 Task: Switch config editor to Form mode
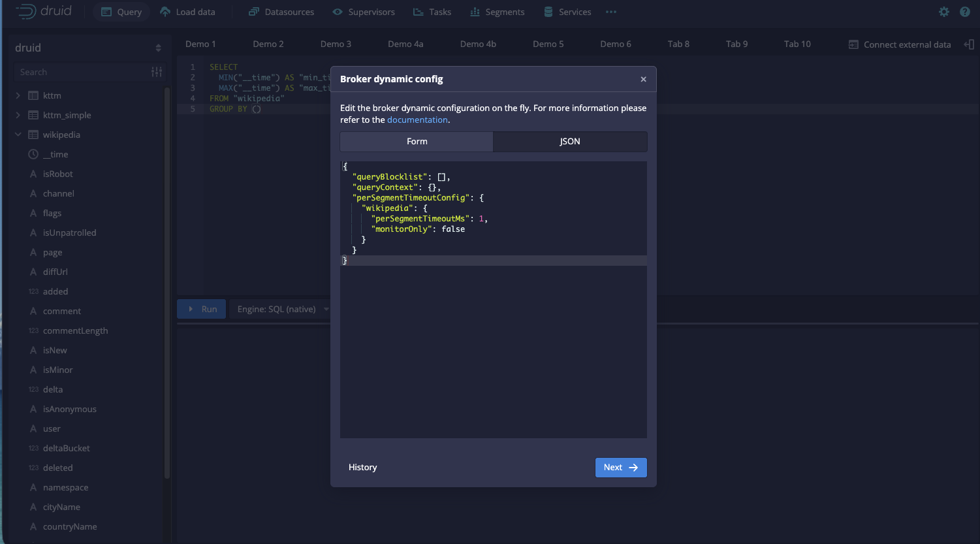pyautogui.click(x=417, y=141)
